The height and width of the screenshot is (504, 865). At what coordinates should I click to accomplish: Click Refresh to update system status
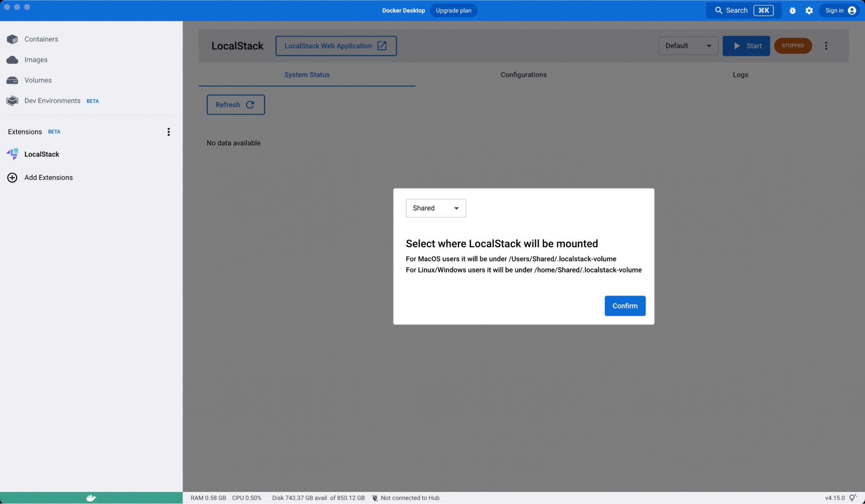coord(236,104)
